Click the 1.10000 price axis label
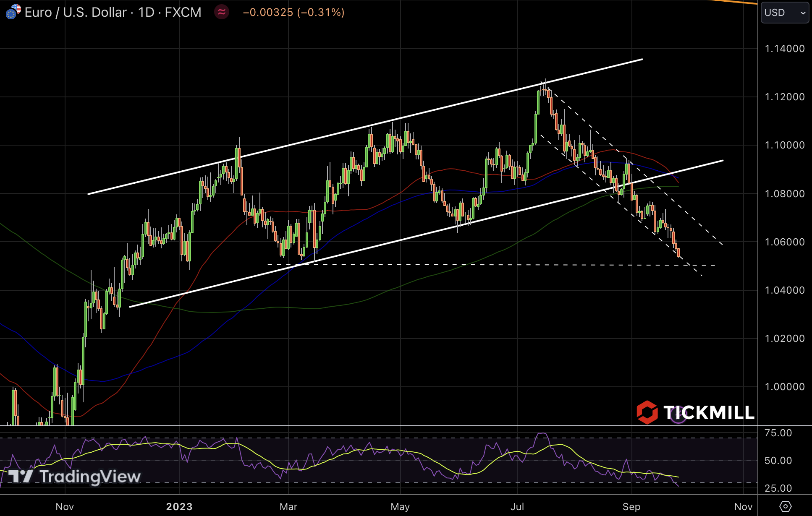The width and height of the screenshot is (812, 516). pos(784,145)
